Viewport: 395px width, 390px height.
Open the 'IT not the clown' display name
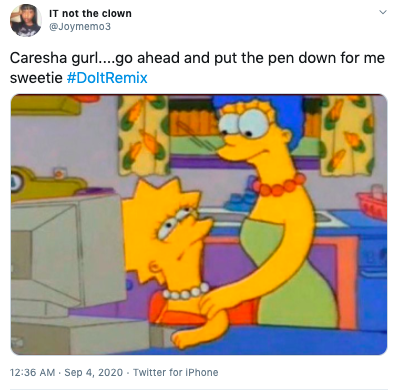[x=90, y=13]
